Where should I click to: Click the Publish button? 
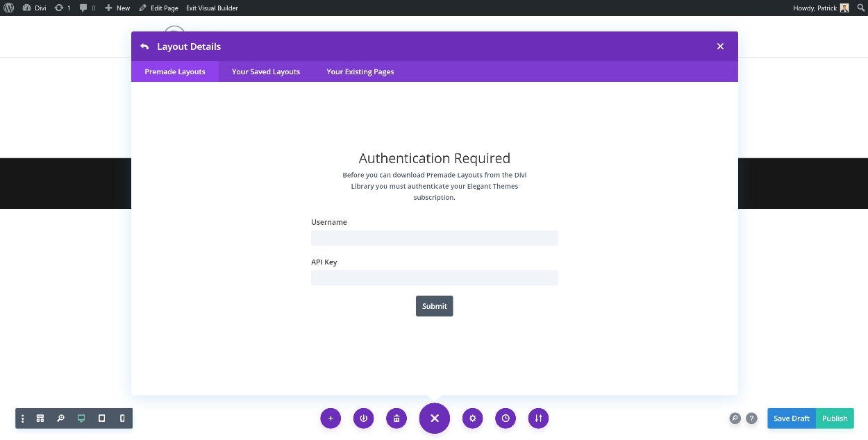pyautogui.click(x=835, y=418)
